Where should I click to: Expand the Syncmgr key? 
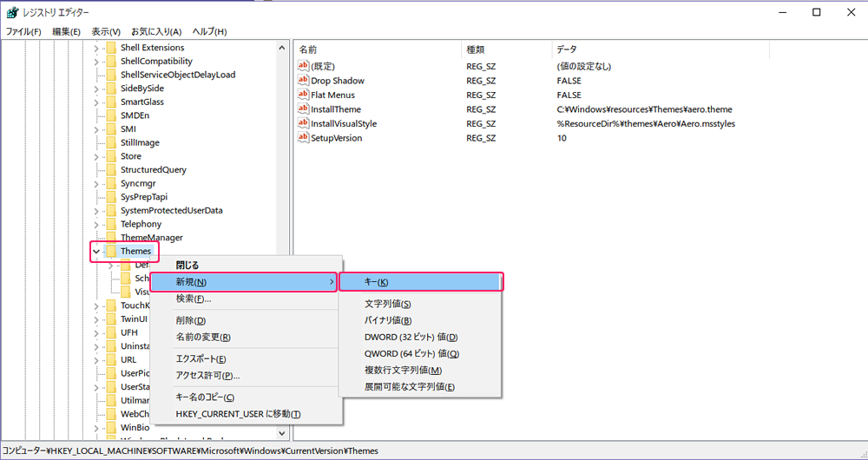96,183
